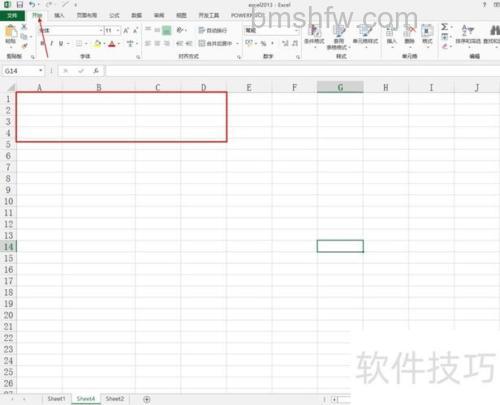Screen dimensions: 500x405
Task: Click the Paste clipboard icon
Action: pyautogui.click(x=11, y=31)
